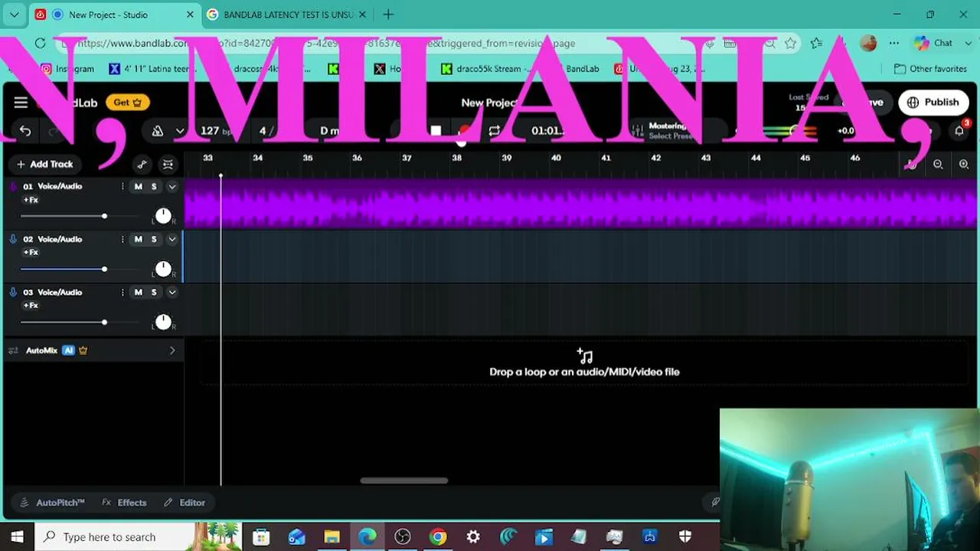Expand track 02 options chevron
Screen dimensions: 980x551
[x=172, y=240]
